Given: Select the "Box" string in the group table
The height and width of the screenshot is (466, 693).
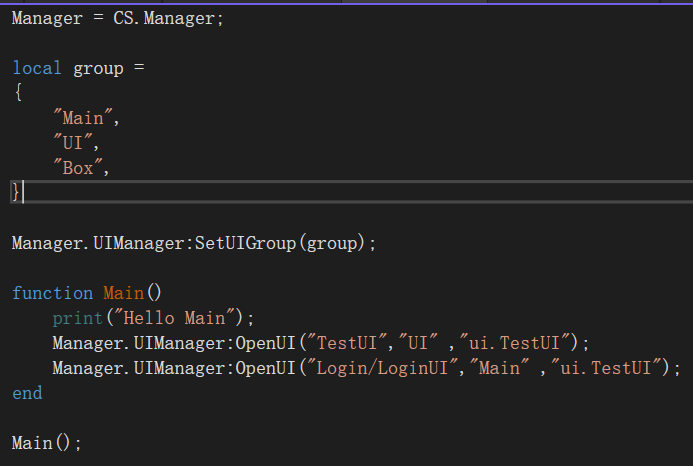Looking at the screenshot, I should pyautogui.click(x=78, y=168).
